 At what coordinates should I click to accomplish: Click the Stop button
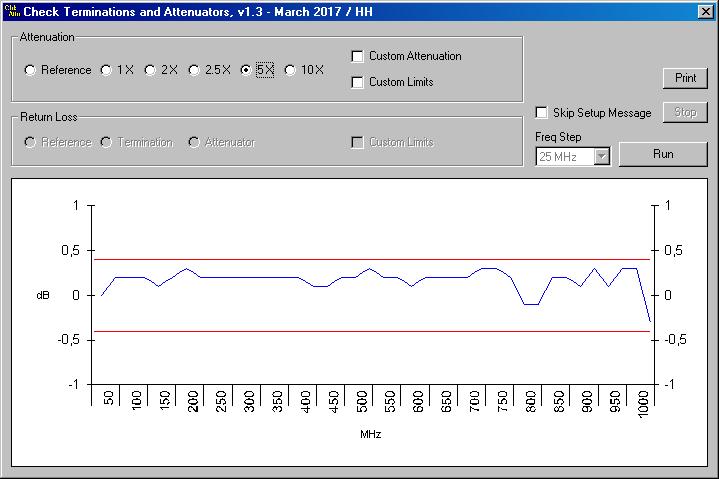click(x=686, y=112)
